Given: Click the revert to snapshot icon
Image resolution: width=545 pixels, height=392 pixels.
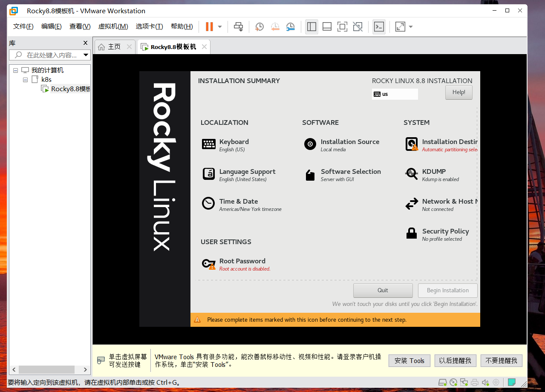Looking at the screenshot, I should pos(275,26).
